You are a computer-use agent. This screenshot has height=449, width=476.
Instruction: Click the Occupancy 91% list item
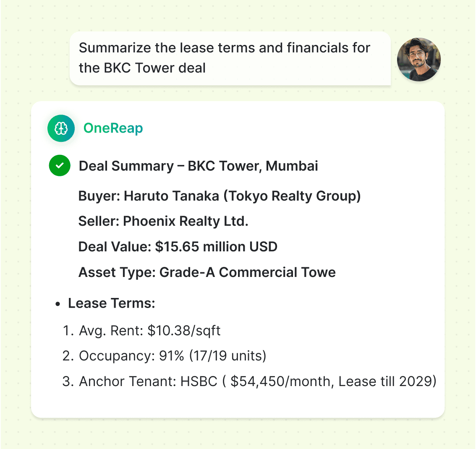point(173,356)
